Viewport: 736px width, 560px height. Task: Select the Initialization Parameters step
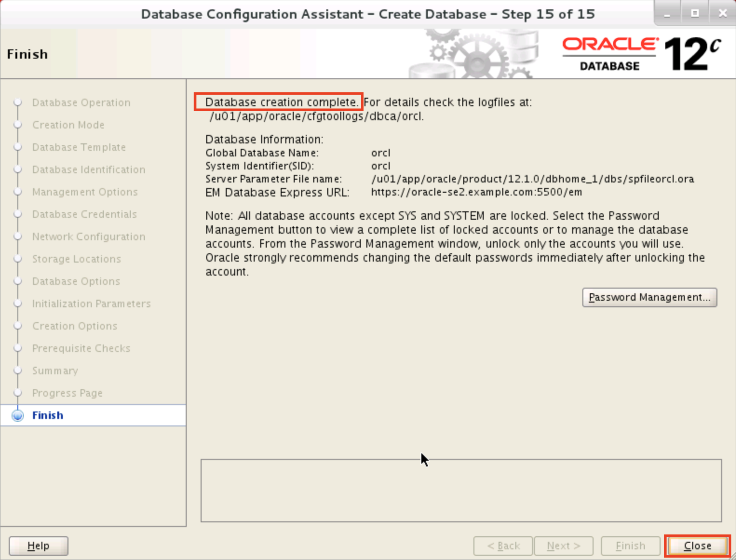[x=92, y=304]
